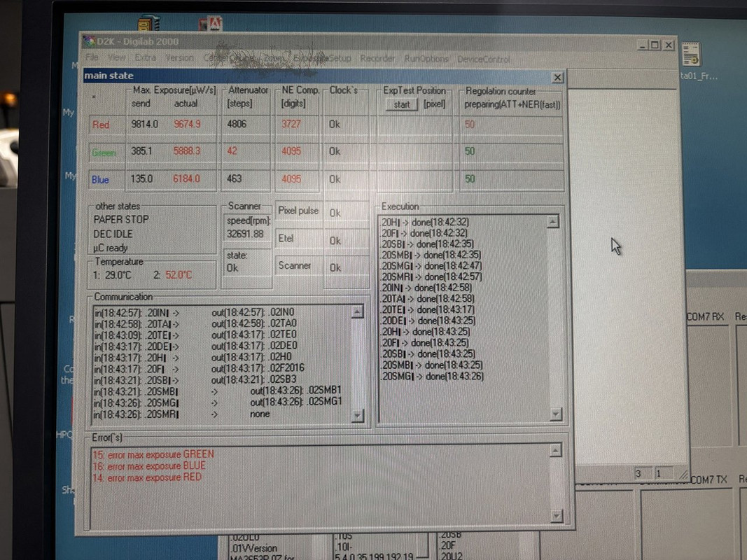This screenshot has height=560, width=747.
Task: Click the Red actual exposure value 9674.9
Action: [x=187, y=125]
